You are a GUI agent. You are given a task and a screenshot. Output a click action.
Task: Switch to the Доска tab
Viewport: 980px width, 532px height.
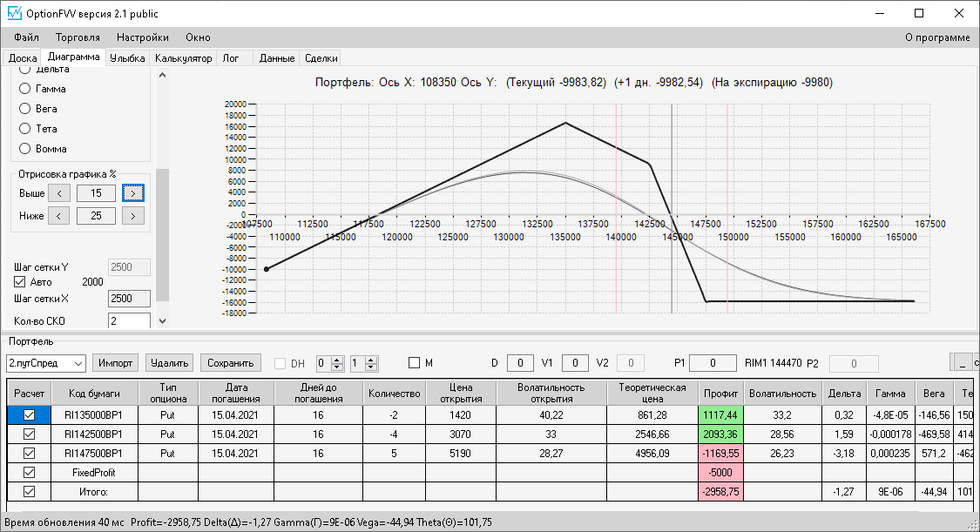pos(23,58)
